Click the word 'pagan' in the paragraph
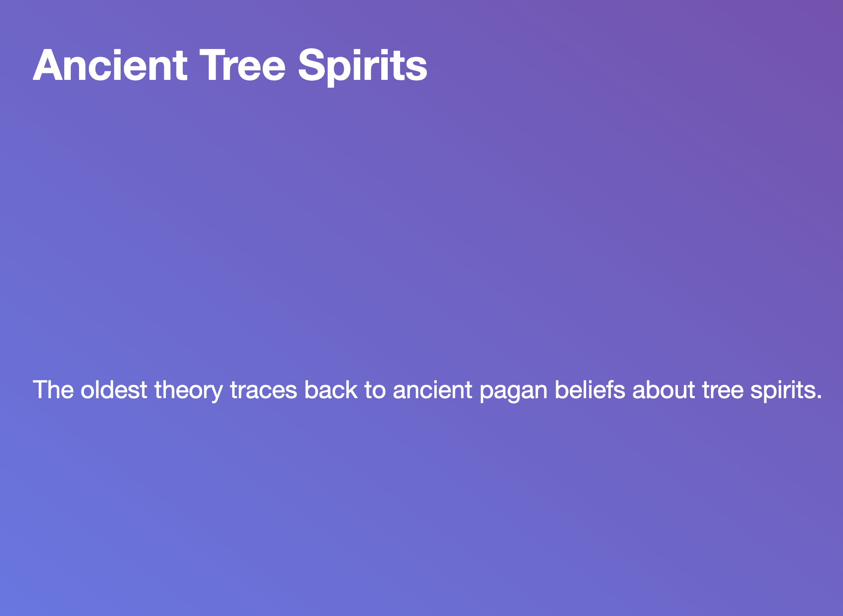The width and height of the screenshot is (843, 616). click(x=514, y=392)
